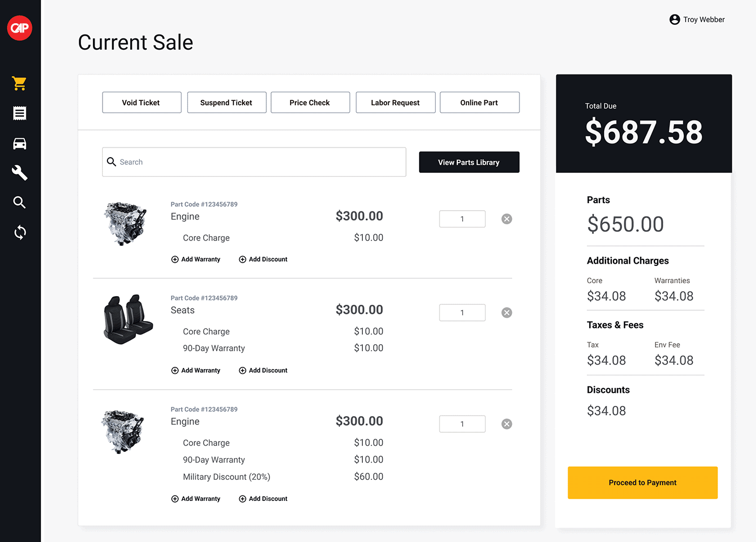
Task: Click the CAP logo in sidebar
Action: 20,28
